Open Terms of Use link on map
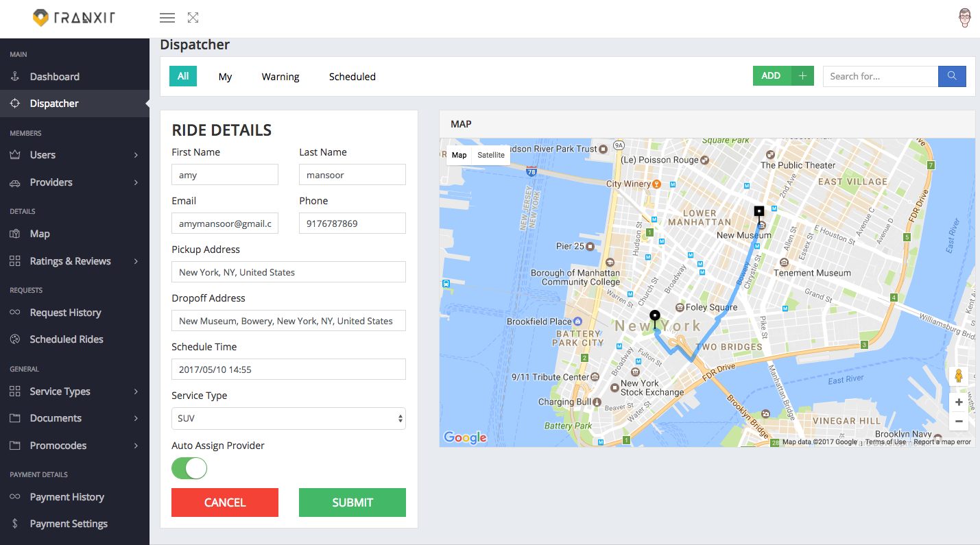This screenshot has width=980, height=545. [885, 442]
